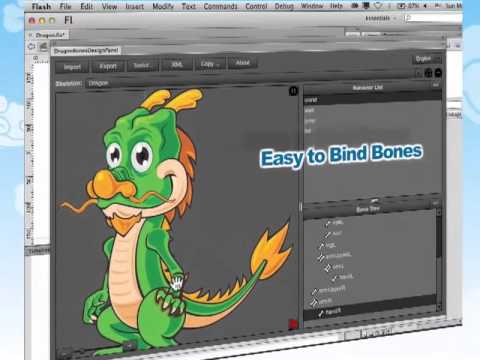Screen dimensions: 480x360
Task: Collapse the Bone Tree panel header button
Action: [x=435, y=203]
